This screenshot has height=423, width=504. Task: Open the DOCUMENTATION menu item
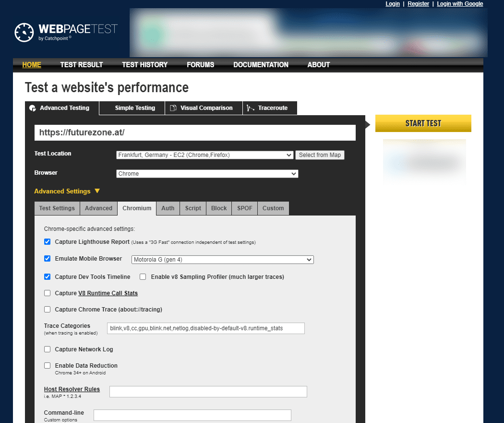[261, 65]
